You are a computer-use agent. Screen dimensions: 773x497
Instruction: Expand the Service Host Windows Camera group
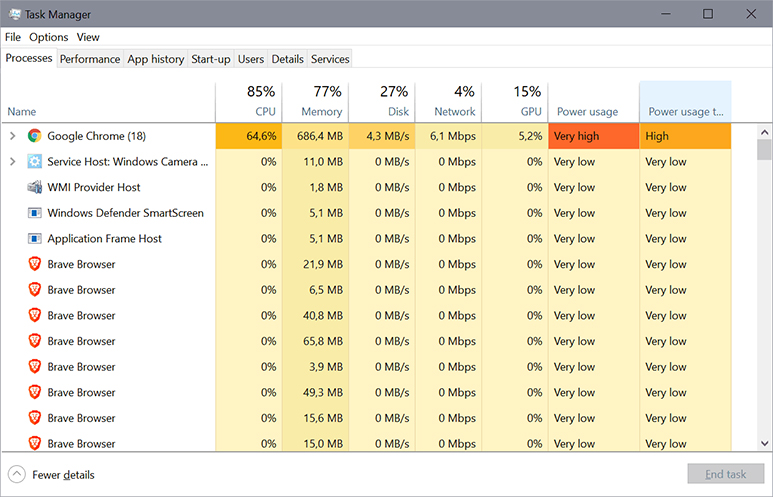tap(12, 161)
